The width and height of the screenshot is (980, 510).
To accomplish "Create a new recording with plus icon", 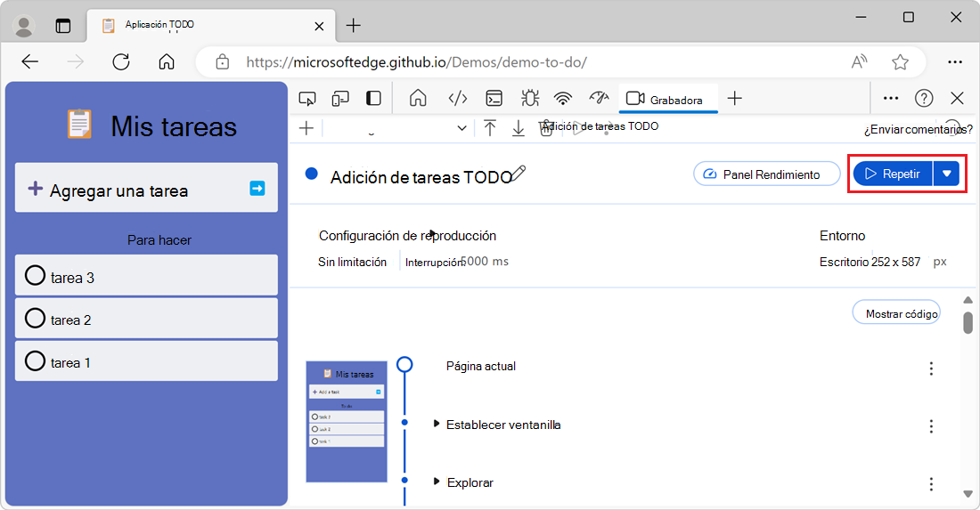I will [306, 128].
